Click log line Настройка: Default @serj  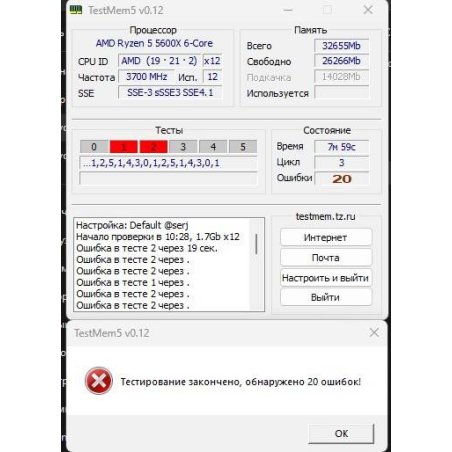click(132, 225)
